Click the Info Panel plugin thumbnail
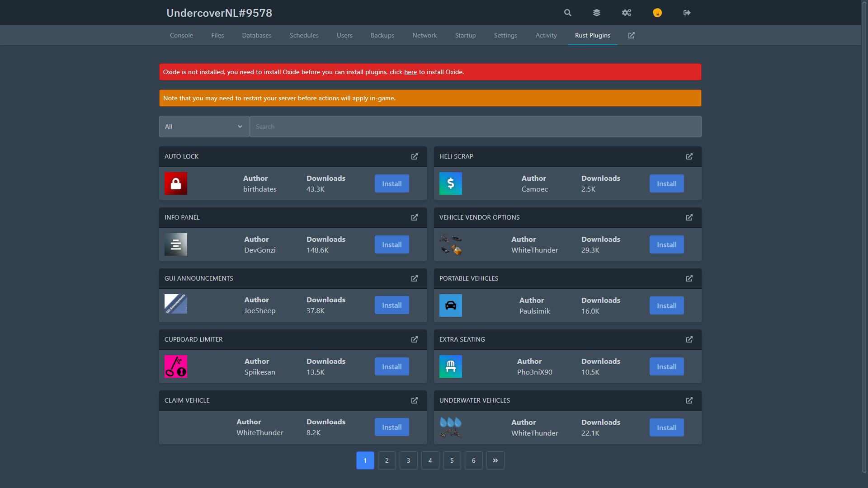Image resolution: width=868 pixels, height=488 pixels. [176, 244]
